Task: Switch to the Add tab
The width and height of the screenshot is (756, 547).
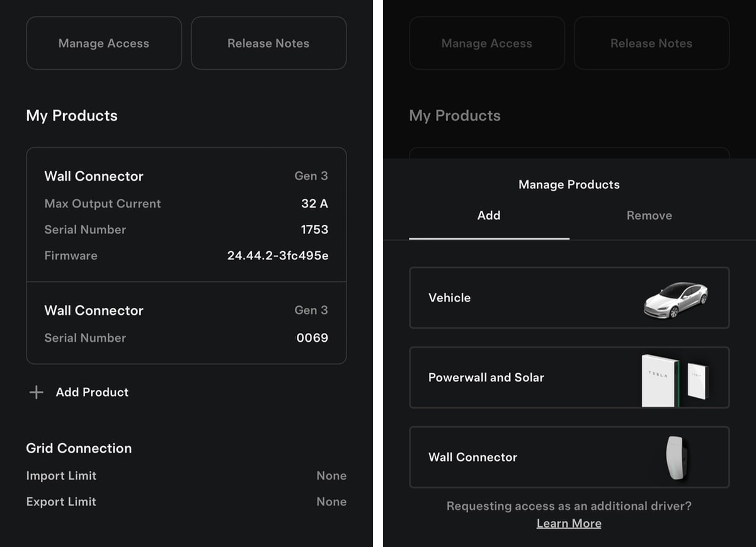Action: point(489,216)
